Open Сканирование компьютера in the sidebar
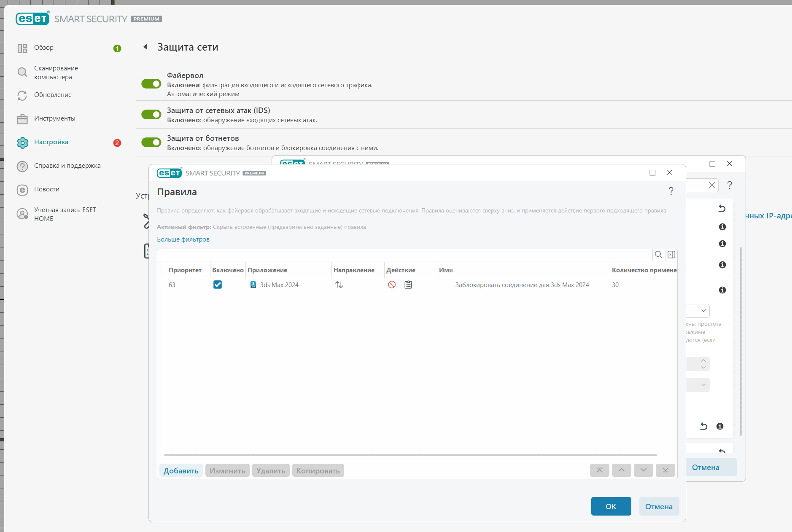This screenshot has width=792, height=532. point(56,73)
